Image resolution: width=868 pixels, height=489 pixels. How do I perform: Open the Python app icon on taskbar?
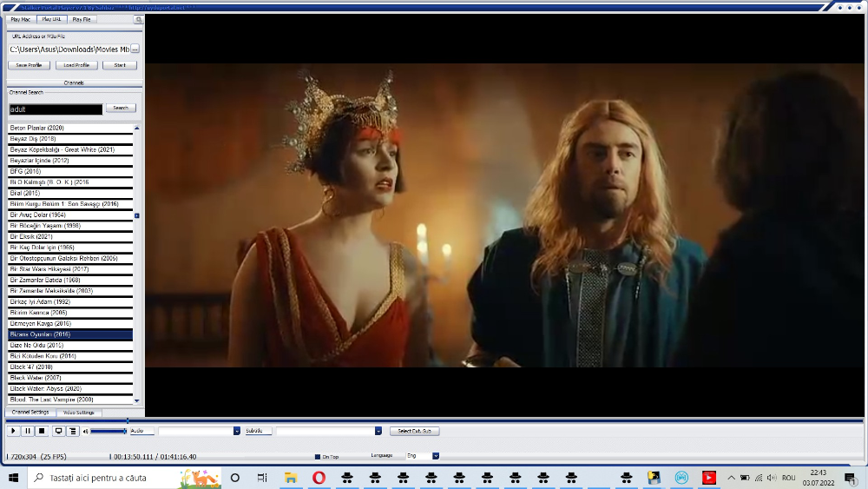(654, 478)
